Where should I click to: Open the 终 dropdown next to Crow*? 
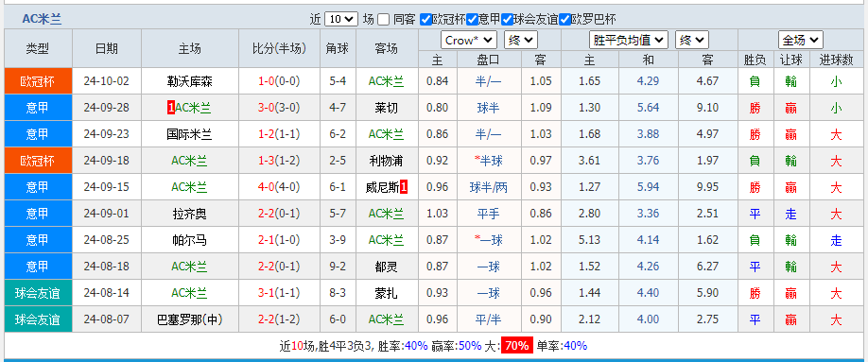[520, 40]
